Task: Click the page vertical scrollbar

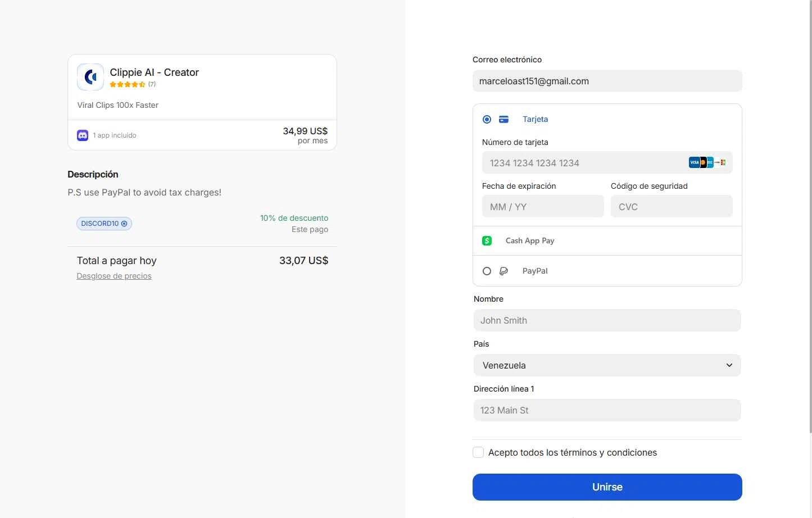Action: [x=810, y=216]
